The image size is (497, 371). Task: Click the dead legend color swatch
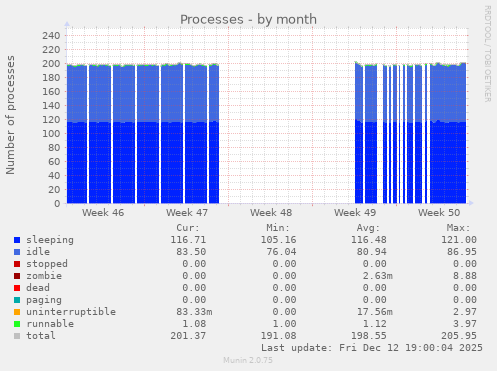pyautogui.click(x=17, y=288)
